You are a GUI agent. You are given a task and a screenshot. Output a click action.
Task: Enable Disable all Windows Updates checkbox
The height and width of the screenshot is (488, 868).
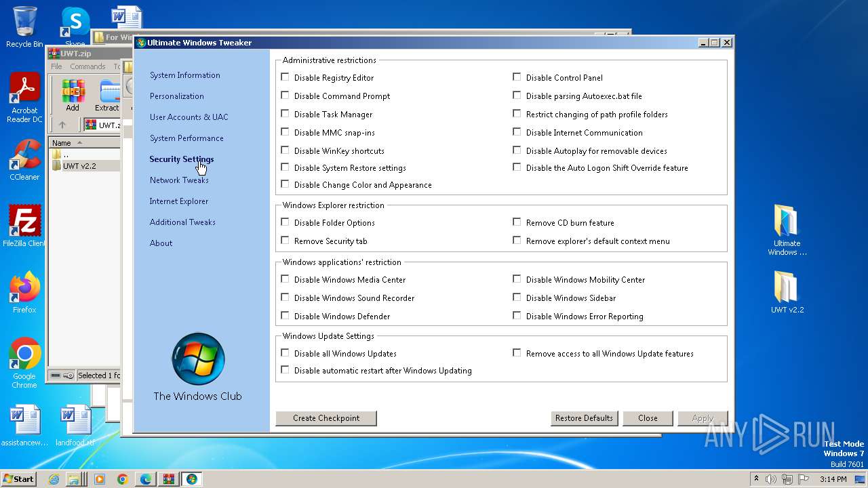tap(285, 353)
